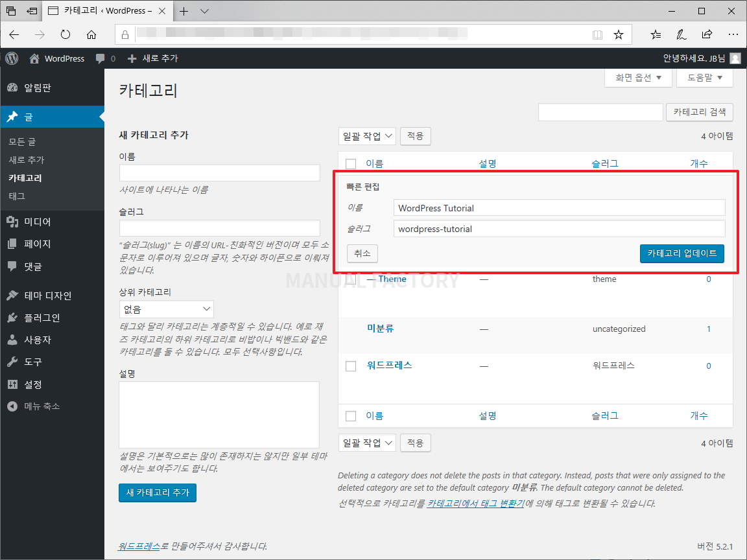Screen dimensions: 747x560
Task: Click the 테마 디자인 brush icon
Action: (12, 296)
